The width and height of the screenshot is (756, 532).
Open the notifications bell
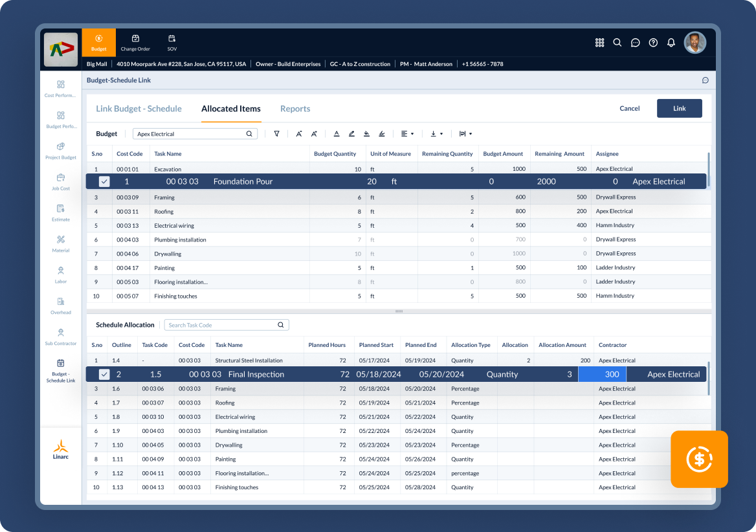671,43
